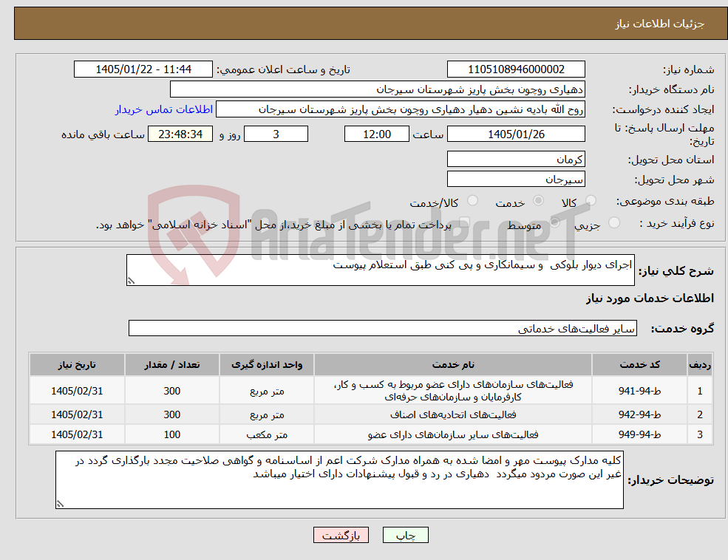728x560 pixels.
Task: Click فعالیت‌های سایر سازمان‌های دارای عضو cell
Action: [453, 434]
